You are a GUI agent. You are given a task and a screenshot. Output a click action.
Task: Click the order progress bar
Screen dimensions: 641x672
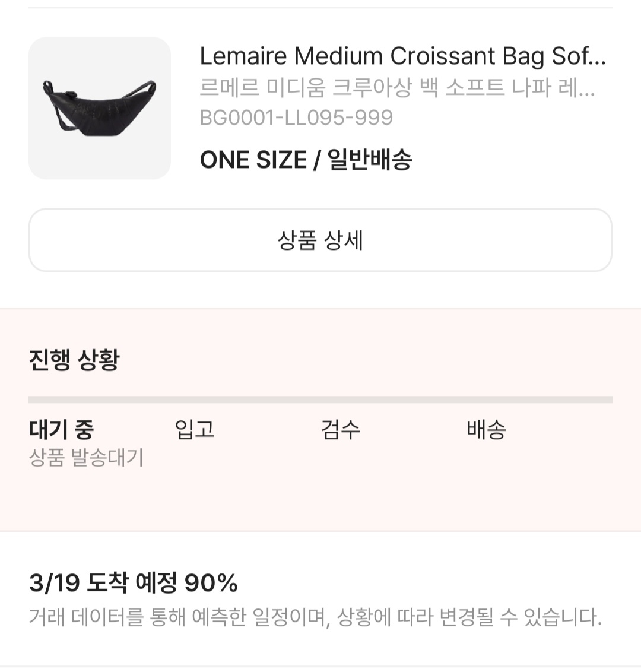(x=320, y=400)
